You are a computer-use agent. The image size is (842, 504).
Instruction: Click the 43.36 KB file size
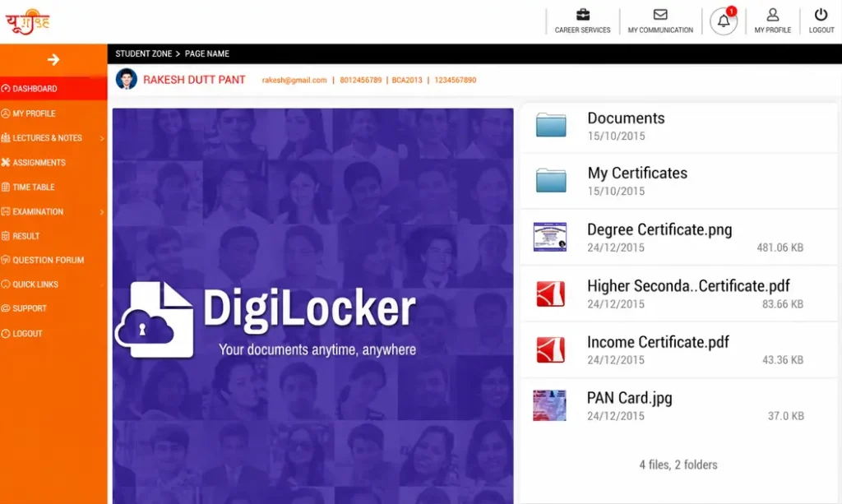(x=783, y=359)
